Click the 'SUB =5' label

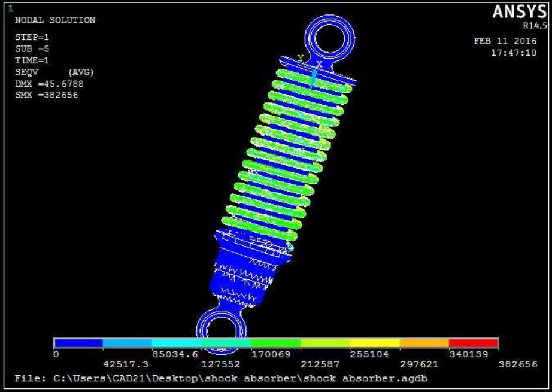point(32,48)
